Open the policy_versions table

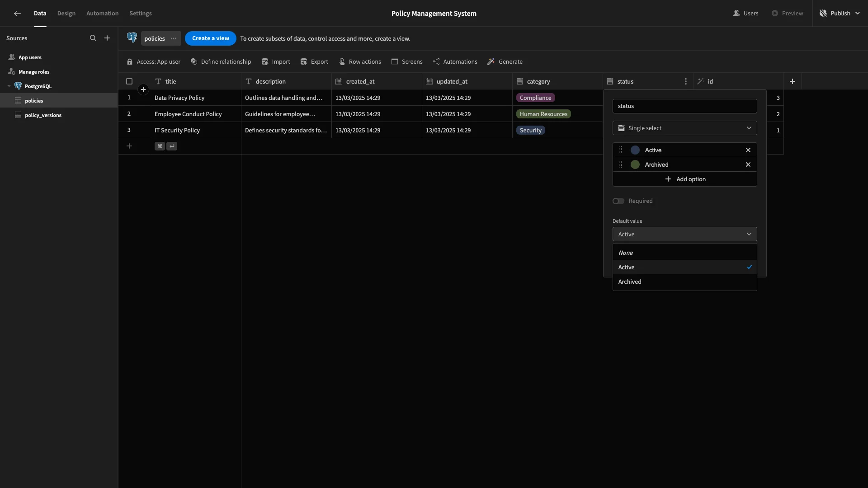59,115
